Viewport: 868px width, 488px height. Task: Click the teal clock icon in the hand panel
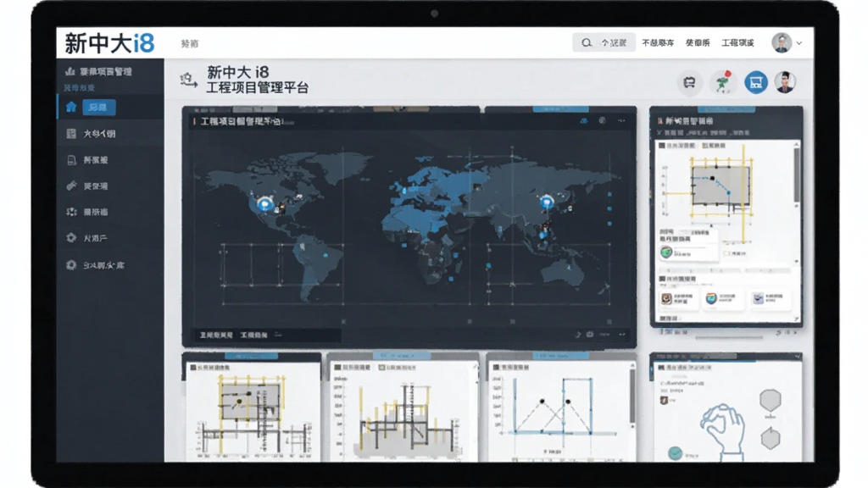(675, 453)
